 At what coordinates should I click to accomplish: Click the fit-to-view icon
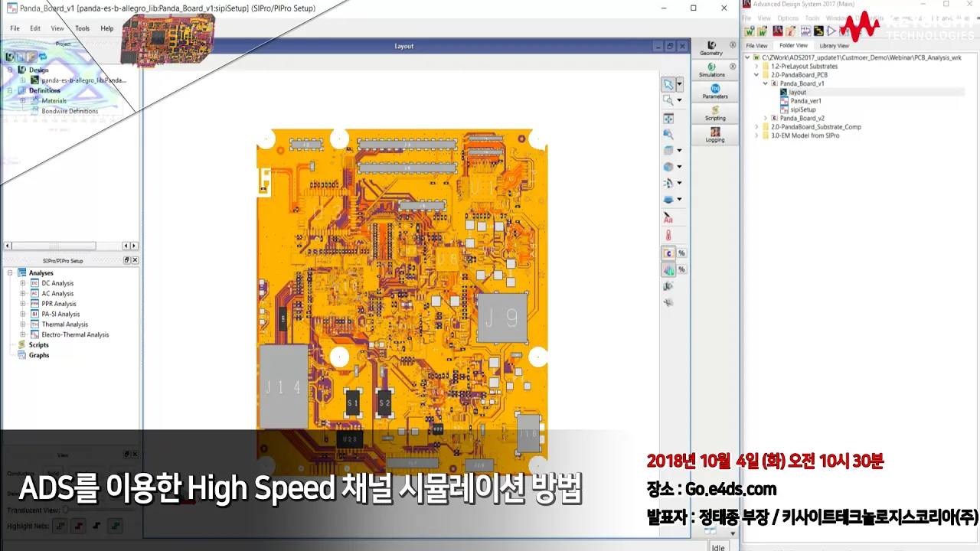click(x=668, y=119)
